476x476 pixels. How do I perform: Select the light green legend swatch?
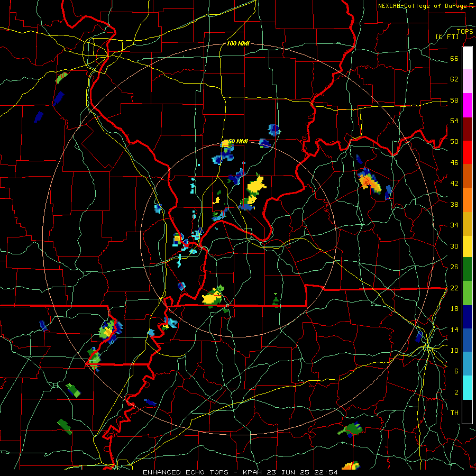467,292
